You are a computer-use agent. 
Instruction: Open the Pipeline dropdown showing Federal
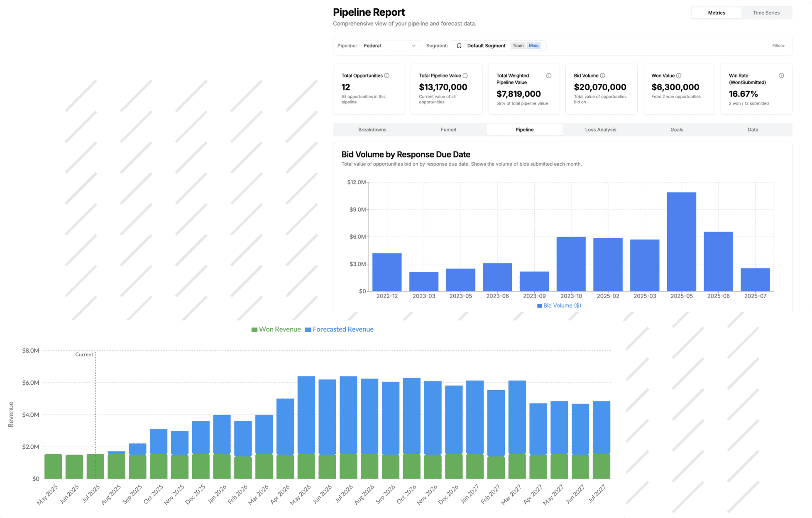[x=389, y=46]
